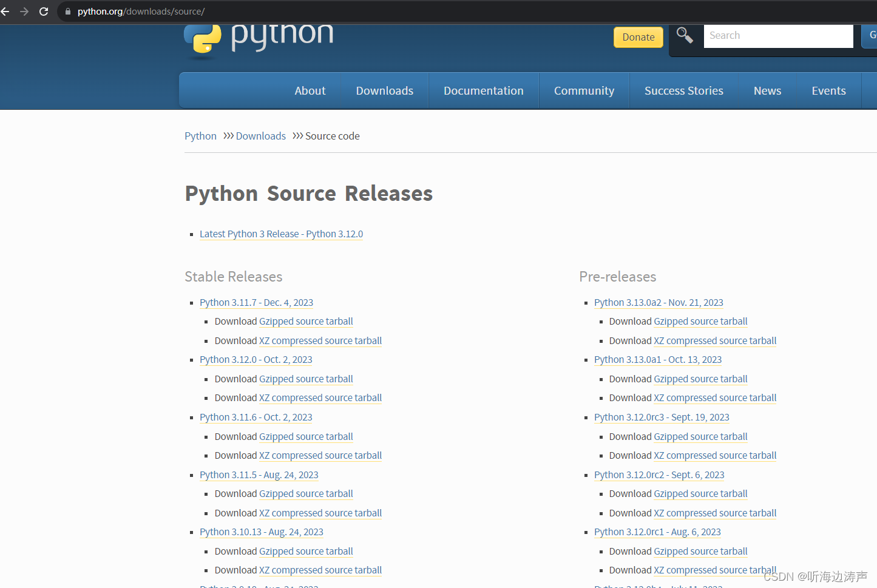
Task: Open Python 3.11.5 - Aug. 24, 2023 release
Action: (259, 475)
